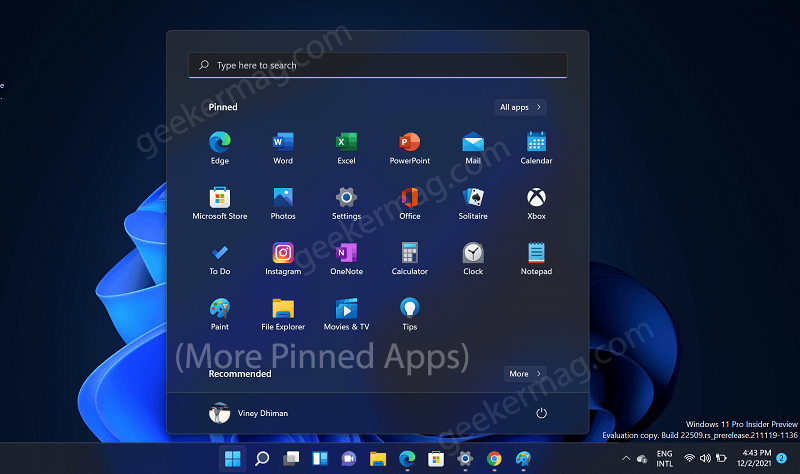Open Chat from the taskbar
The height and width of the screenshot is (474, 800).
(x=349, y=459)
